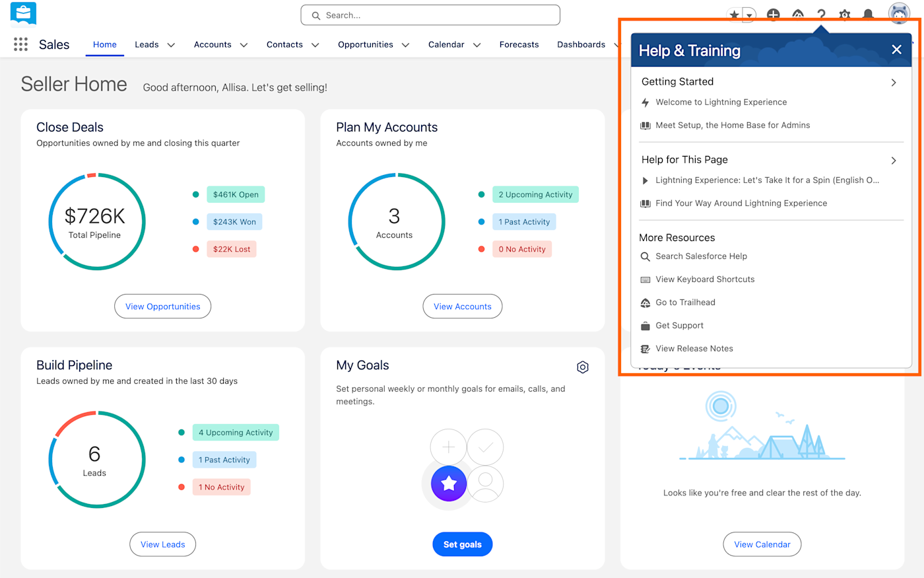Open the Forecasts tab
924x578 pixels.
click(x=519, y=44)
